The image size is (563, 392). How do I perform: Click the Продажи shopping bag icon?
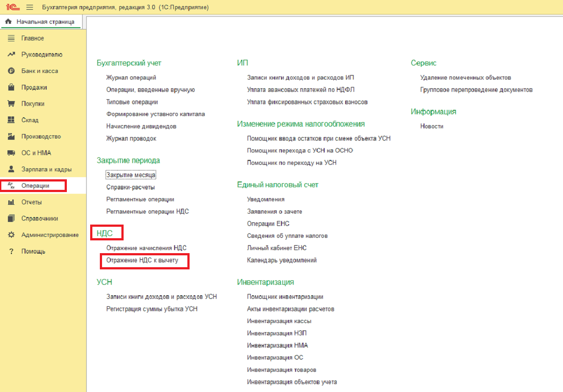pyautogui.click(x=11, y=87)
